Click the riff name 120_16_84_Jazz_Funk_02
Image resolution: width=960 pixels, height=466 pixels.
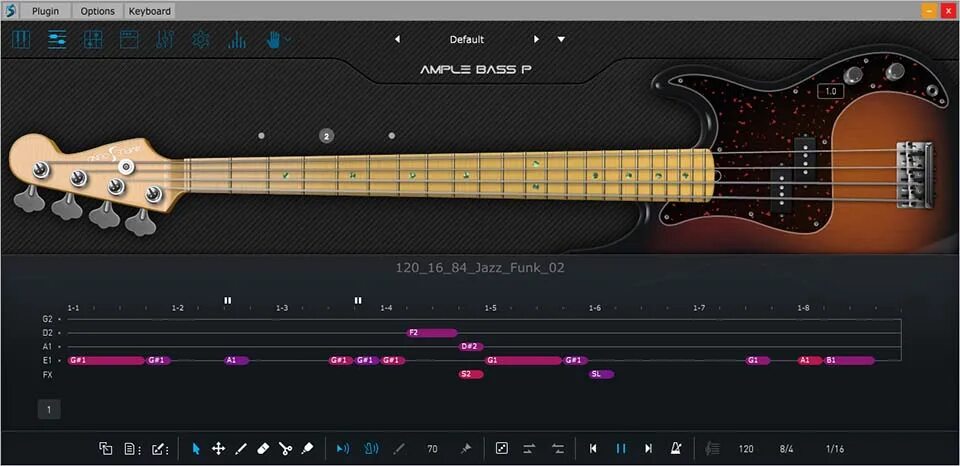[x=479, y=268]
